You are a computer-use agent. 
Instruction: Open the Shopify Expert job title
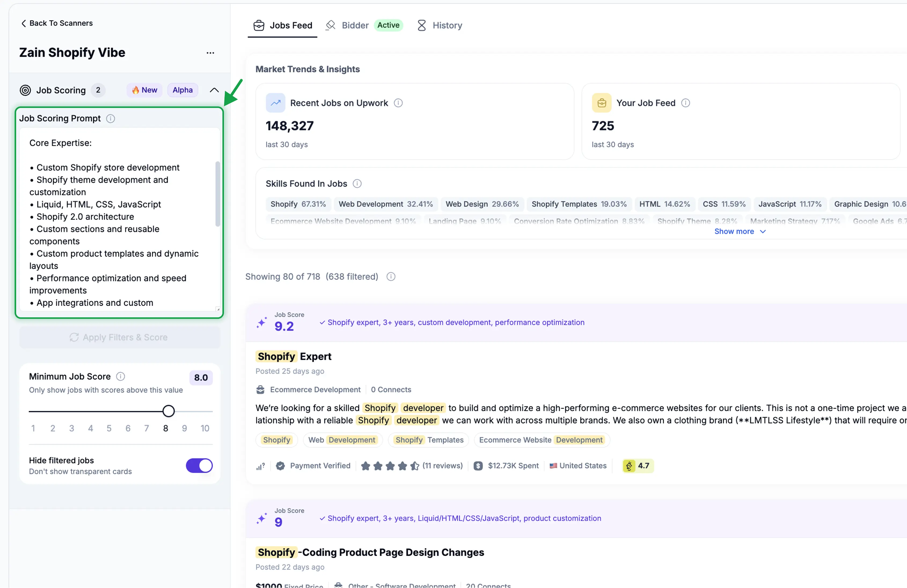[294, 357]
